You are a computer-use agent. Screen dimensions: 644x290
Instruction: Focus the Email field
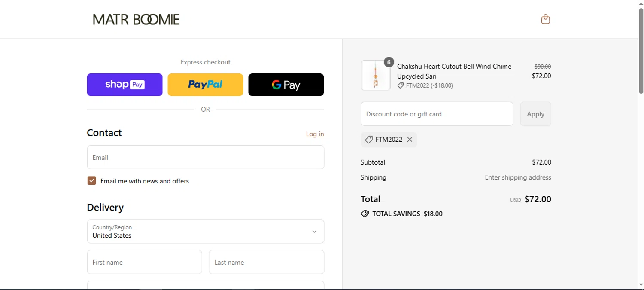click(206, 157)
